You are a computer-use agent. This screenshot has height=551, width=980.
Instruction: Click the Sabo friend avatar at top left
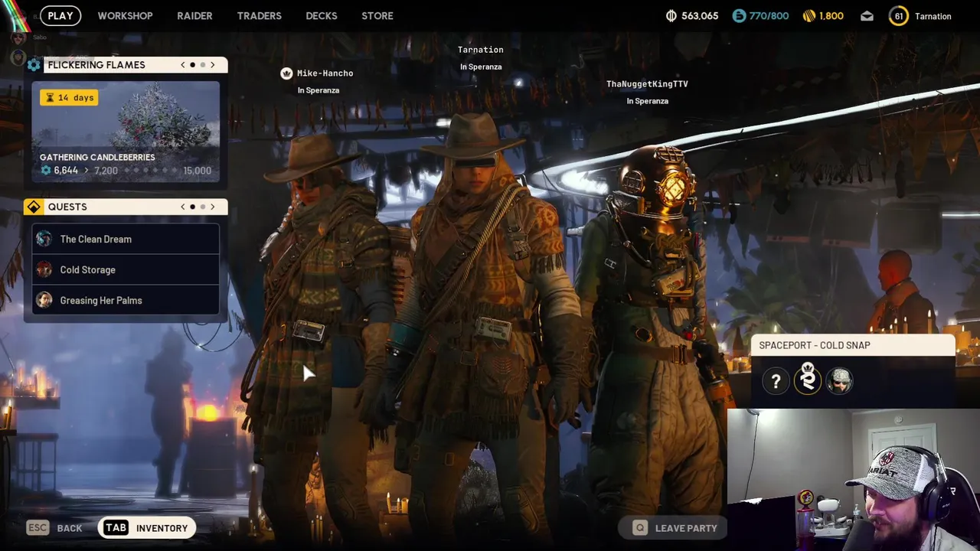pyautogui.click(x=18, y=37)
